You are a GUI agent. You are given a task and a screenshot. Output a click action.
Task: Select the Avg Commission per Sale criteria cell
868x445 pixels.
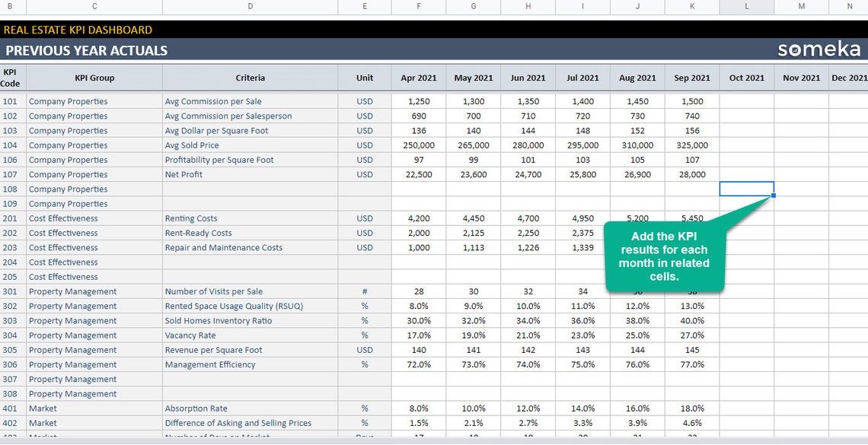[x=213, y=101]
